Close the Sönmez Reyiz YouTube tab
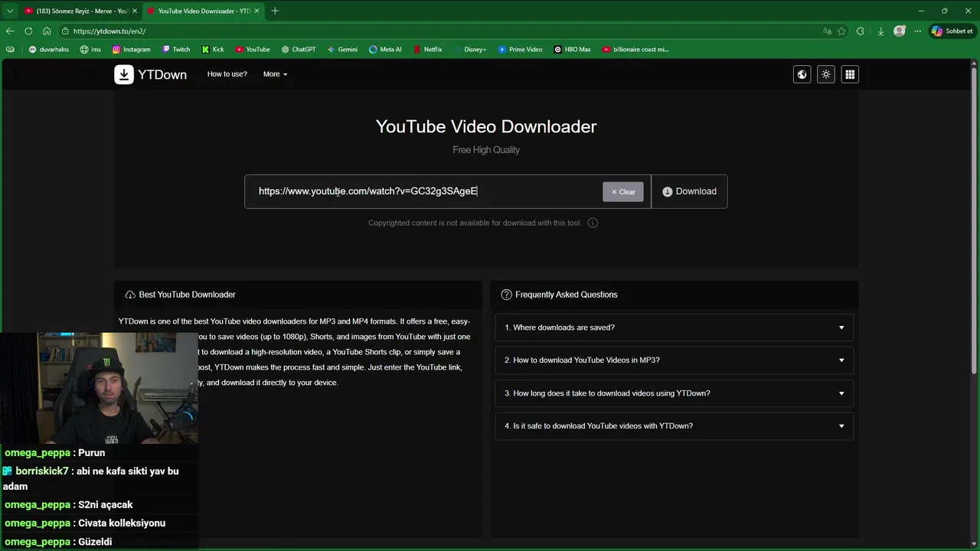This screenshot has width=980, height=551. [x=134, y=11]
